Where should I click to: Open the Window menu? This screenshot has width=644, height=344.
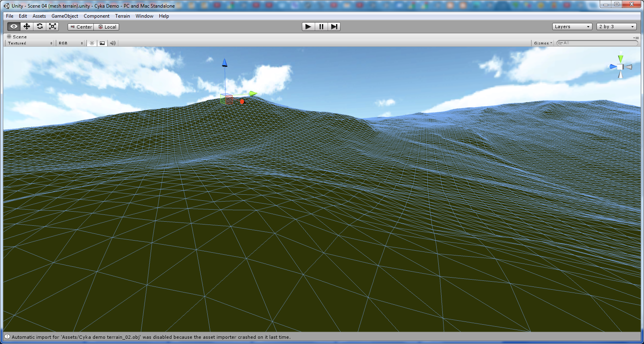[144, 16]
